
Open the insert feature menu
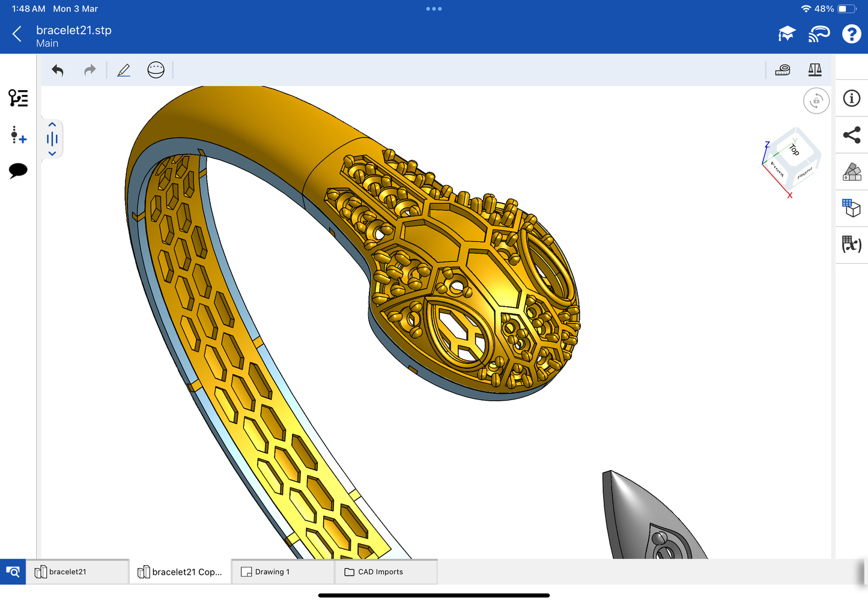[18, 135]
